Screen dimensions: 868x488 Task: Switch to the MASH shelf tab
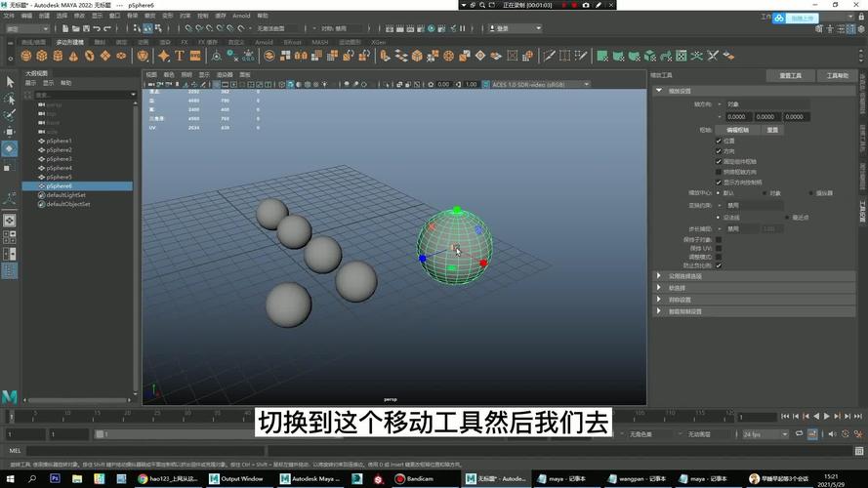coord(320,43)
